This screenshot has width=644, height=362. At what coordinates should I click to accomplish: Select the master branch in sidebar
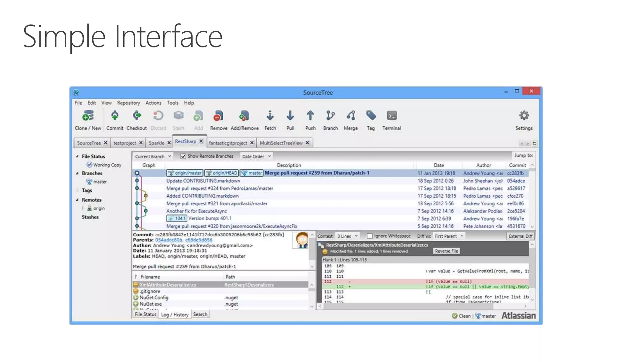click(x=100, y=182)
